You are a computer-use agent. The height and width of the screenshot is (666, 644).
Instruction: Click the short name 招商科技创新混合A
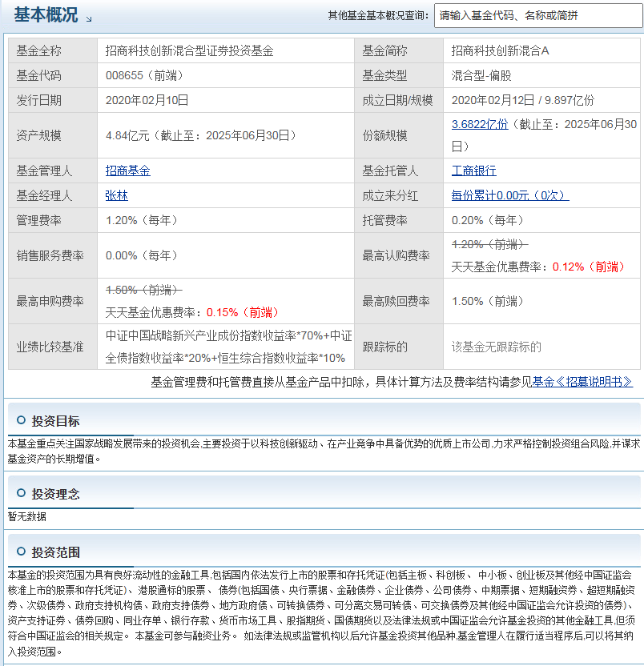[x=500, y=51]
